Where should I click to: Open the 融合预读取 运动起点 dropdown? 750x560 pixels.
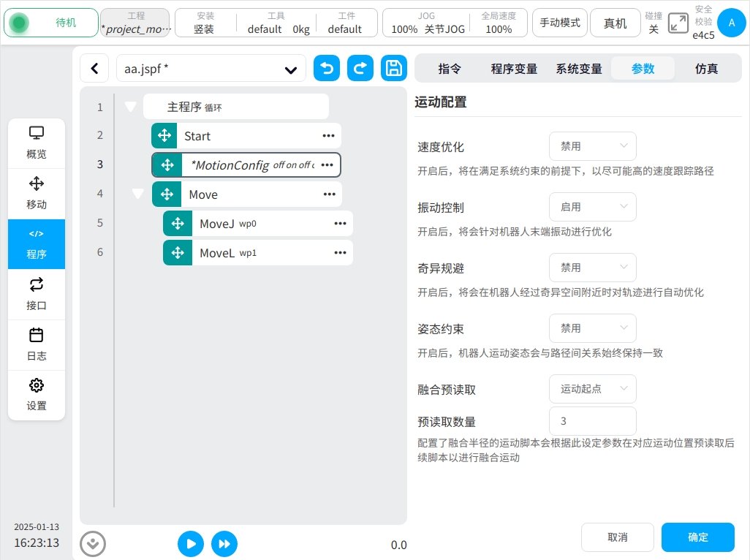[x=592, y=389]
